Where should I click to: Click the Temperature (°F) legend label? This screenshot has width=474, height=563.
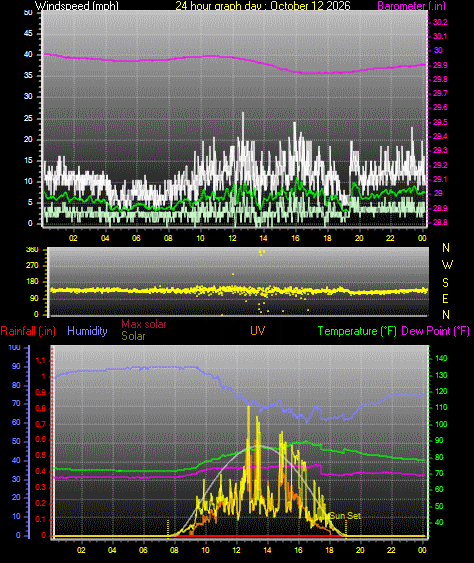pos(357,331)
